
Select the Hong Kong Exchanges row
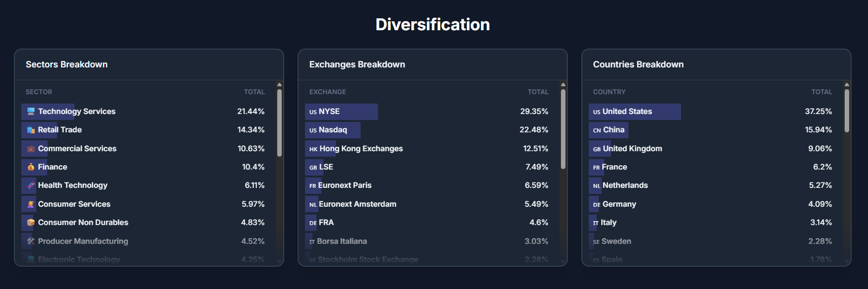click(x=430, y=149)
